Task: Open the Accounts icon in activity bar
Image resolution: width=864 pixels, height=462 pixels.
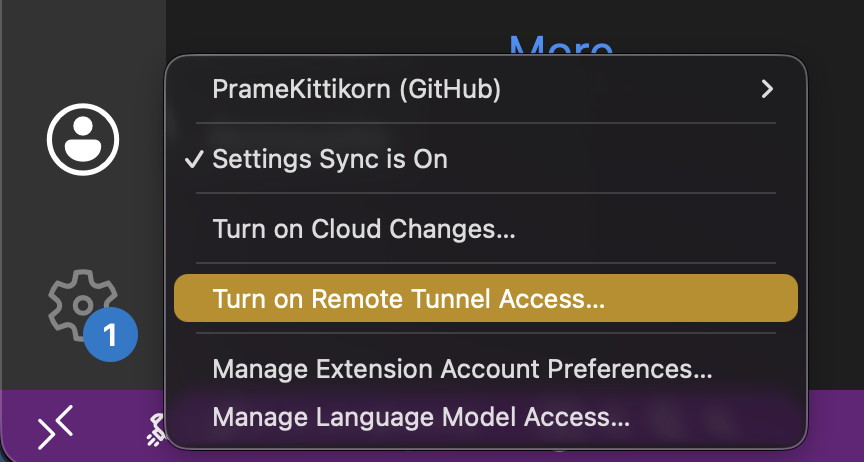Action: pos(83,140)
